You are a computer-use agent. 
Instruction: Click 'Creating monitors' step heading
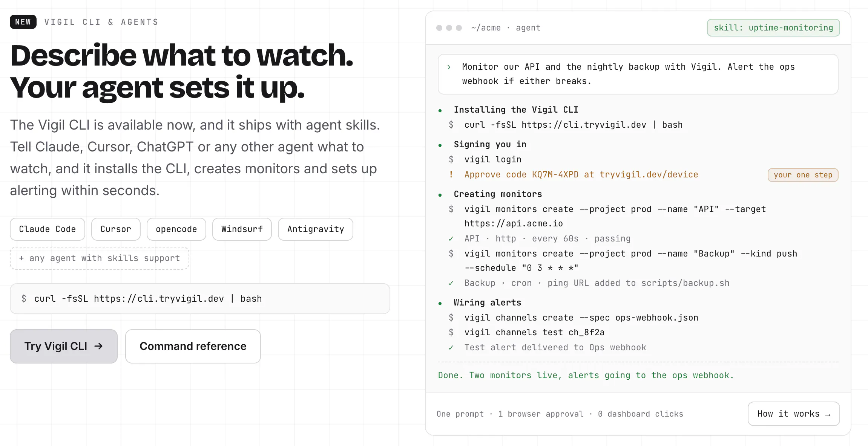pos(498,194)
